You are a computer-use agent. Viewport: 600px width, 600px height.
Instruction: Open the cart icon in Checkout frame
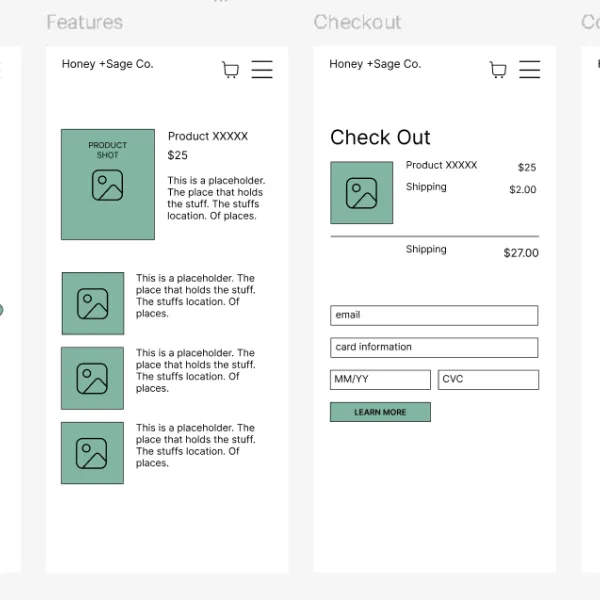pos(498,70)
